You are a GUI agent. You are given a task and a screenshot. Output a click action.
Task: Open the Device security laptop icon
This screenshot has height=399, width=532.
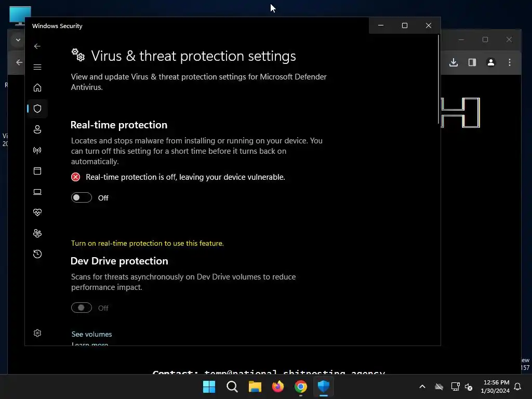tap(37, 192)
